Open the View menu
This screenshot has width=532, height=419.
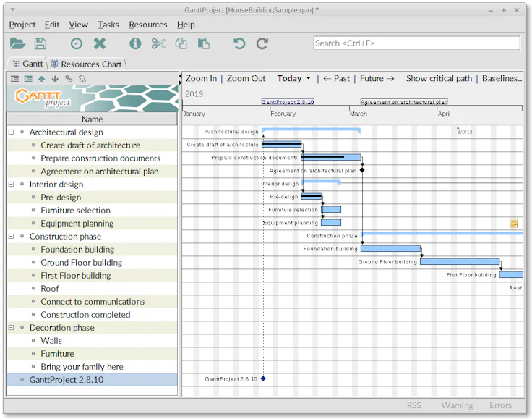(78, 25)
